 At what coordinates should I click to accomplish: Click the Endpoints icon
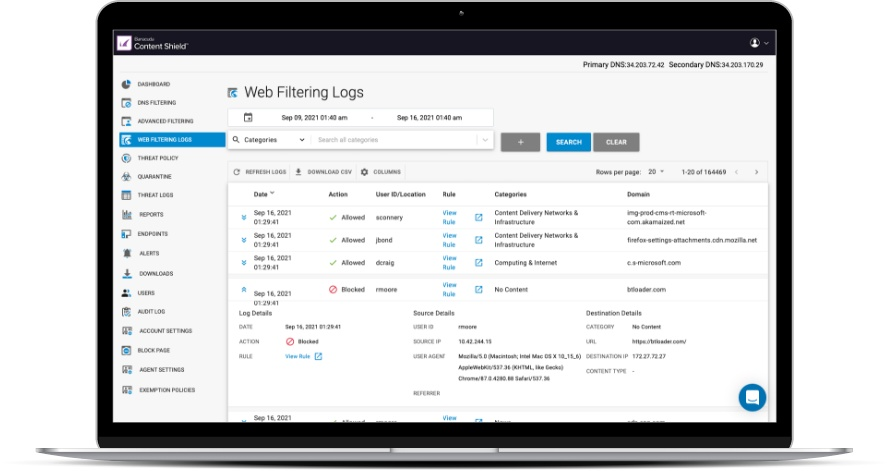[x=126, y=234]
